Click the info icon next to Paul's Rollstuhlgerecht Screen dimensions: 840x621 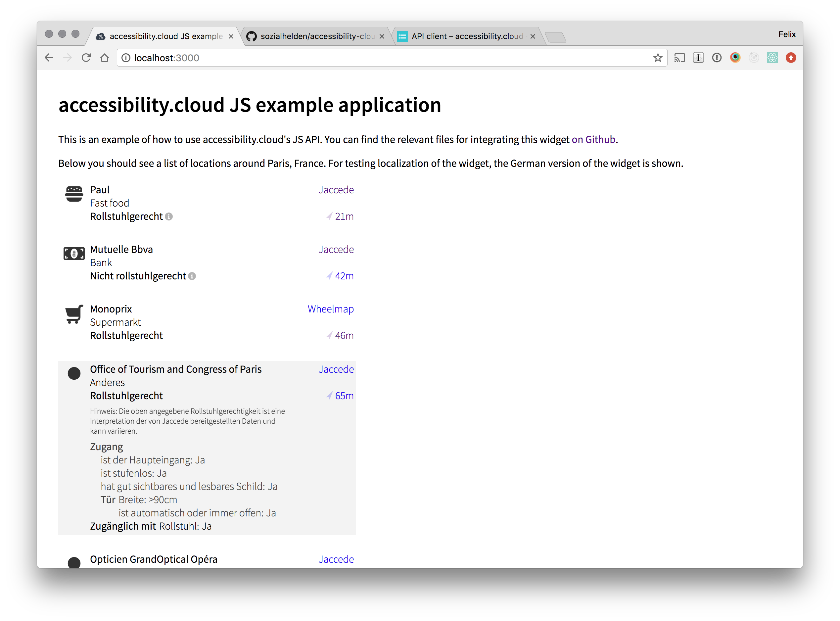point(169,216)
